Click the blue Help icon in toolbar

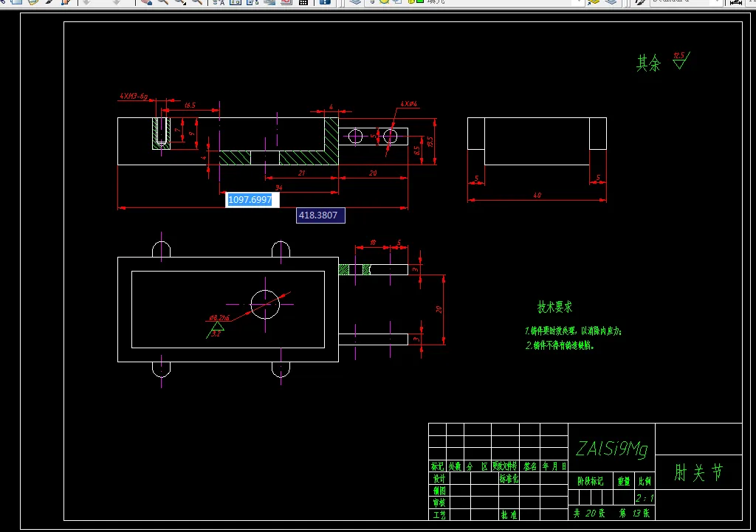(x=325, y=2)
